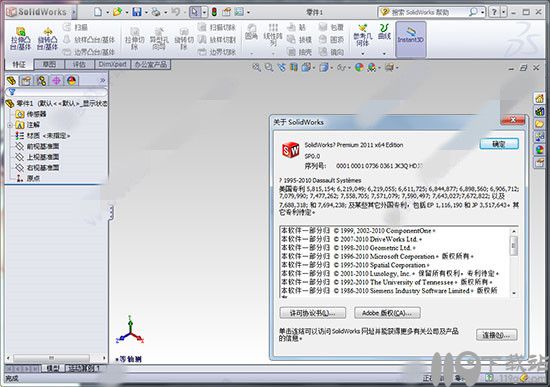Select the 传感器 sensors tree item
550x387 pixels.
(x=31, y=114)
